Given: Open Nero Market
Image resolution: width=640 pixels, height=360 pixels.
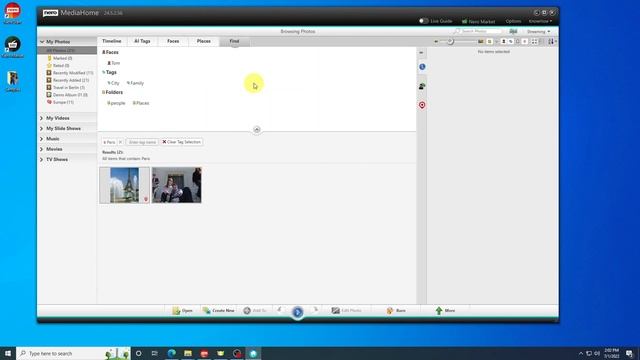Looking at the screenshot, I should click(x=478, y=21).
